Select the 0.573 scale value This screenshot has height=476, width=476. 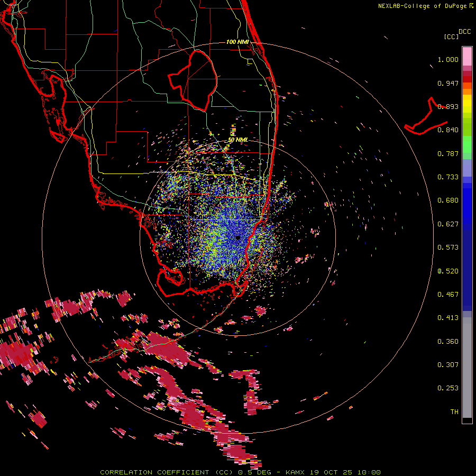448,248
